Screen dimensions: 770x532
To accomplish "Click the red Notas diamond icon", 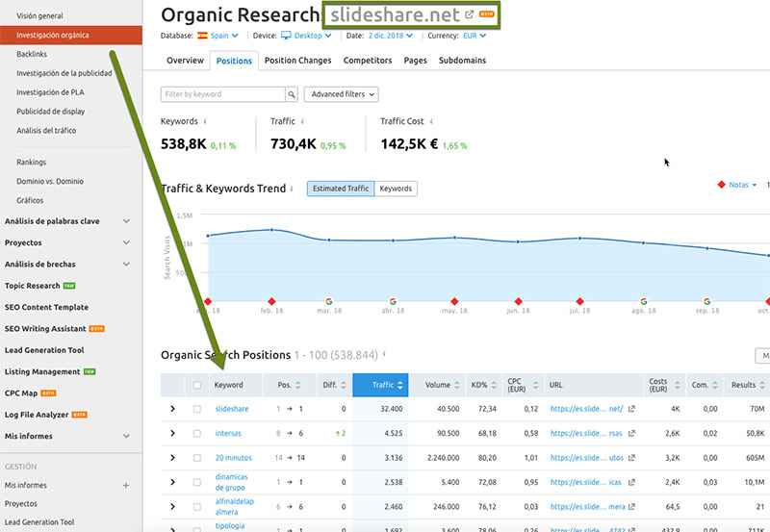I will pos(721,185).
